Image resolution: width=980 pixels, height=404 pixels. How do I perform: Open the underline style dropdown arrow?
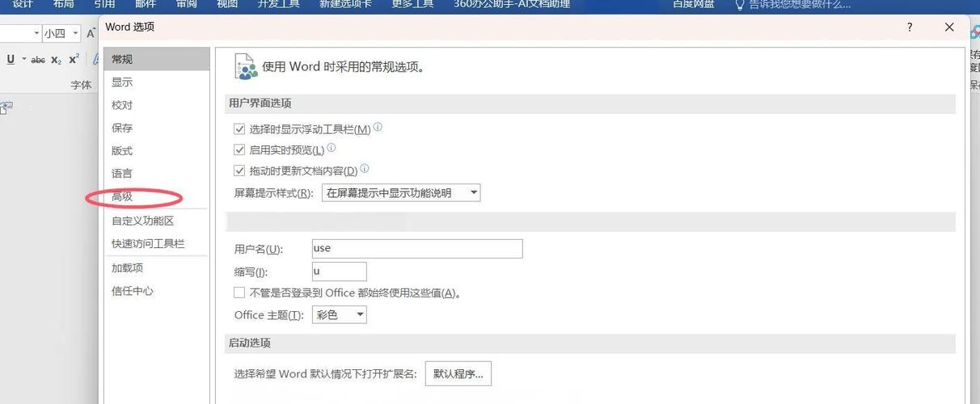click(23, 59)
